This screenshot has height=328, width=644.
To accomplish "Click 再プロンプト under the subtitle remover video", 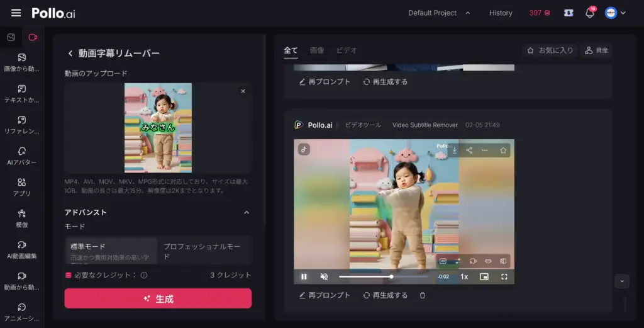I will [325, 295].
